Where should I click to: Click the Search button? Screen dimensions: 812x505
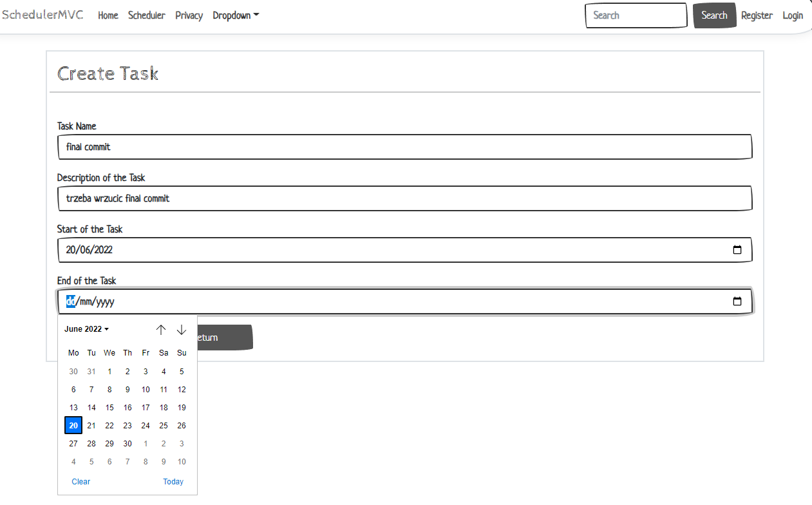pos(714,15)
